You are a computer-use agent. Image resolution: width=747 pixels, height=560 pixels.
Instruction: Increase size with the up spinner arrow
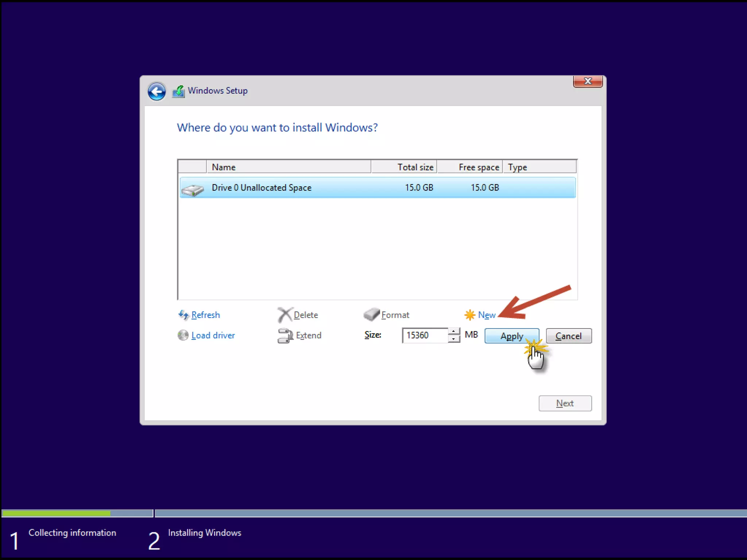454,331
